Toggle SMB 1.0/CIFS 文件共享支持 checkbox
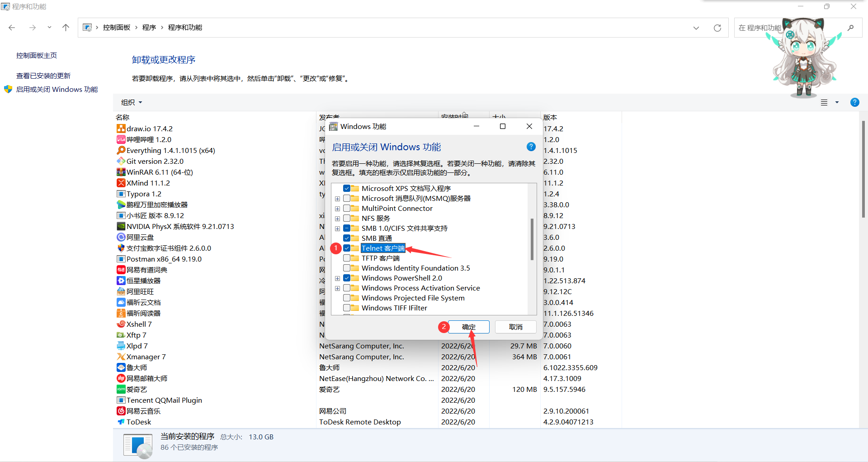The image size is (868, 462). (x=347, y=228)
